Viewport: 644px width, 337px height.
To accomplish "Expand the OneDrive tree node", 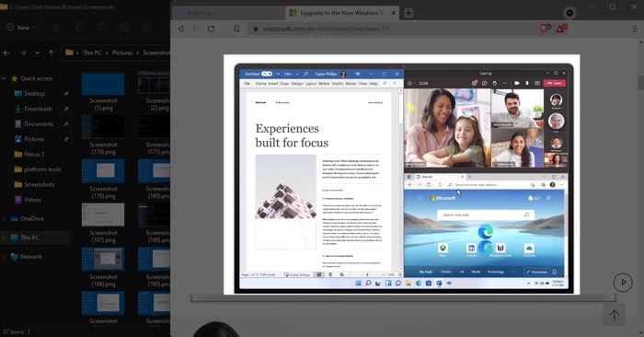I will 4,218.
